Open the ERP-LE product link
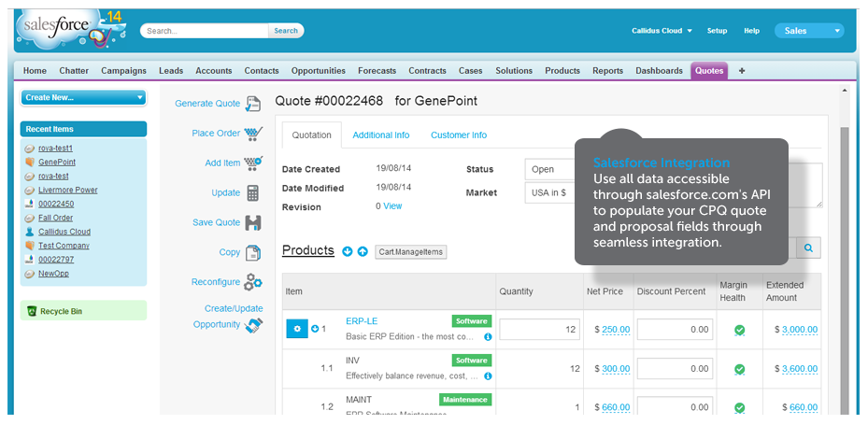 tap(362, 321)
